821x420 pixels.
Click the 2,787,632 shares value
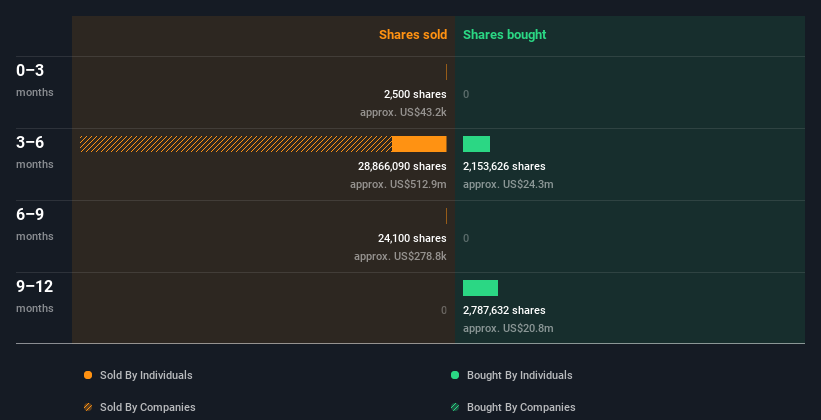click(504, 310)
